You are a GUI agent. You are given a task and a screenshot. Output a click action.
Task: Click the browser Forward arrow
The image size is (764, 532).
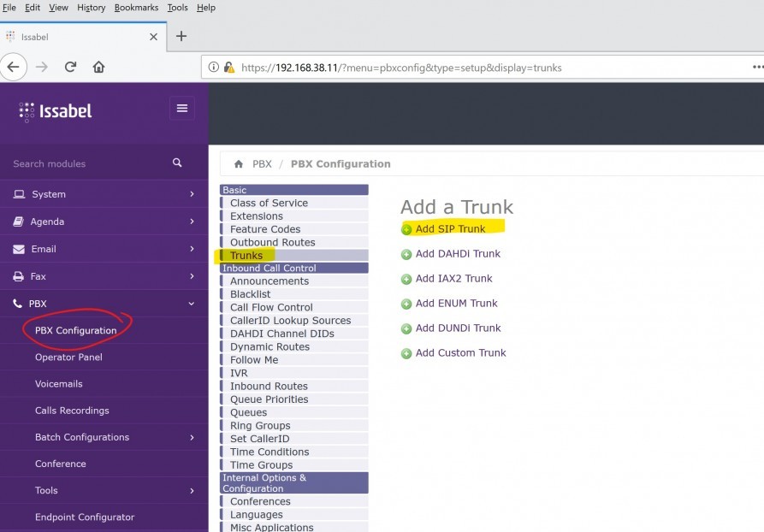click(42, 67)
